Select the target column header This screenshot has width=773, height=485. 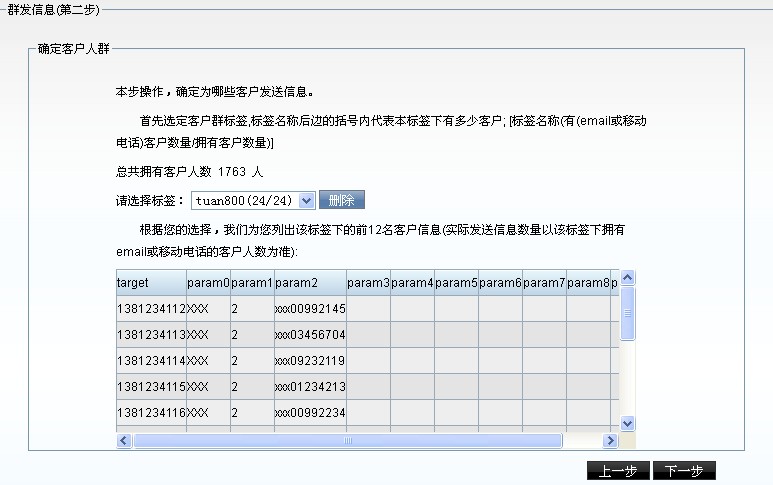pos(150,283)
